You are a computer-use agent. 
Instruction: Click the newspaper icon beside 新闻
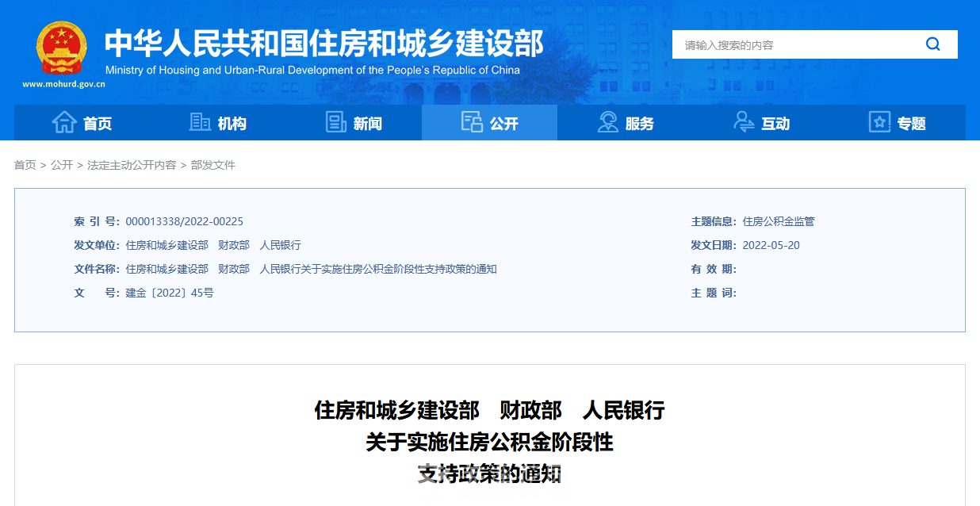pyautogui.click(x=336, y=122)
